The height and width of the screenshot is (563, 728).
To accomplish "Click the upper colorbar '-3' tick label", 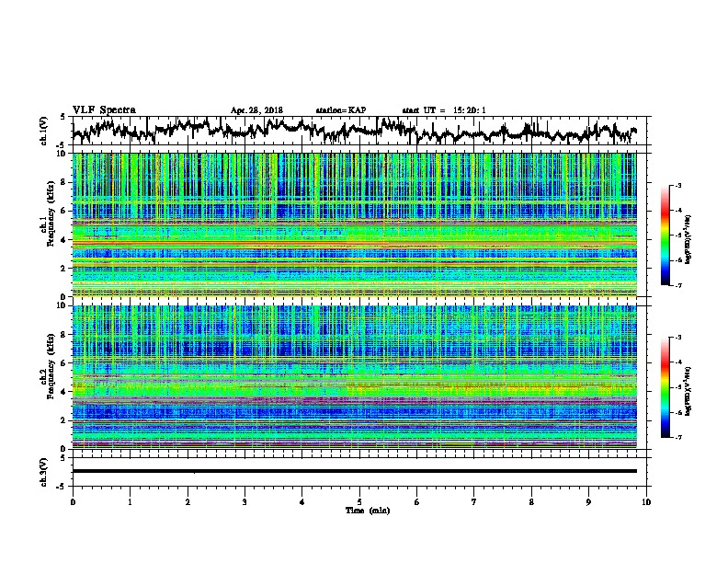I will pos(677,185).
